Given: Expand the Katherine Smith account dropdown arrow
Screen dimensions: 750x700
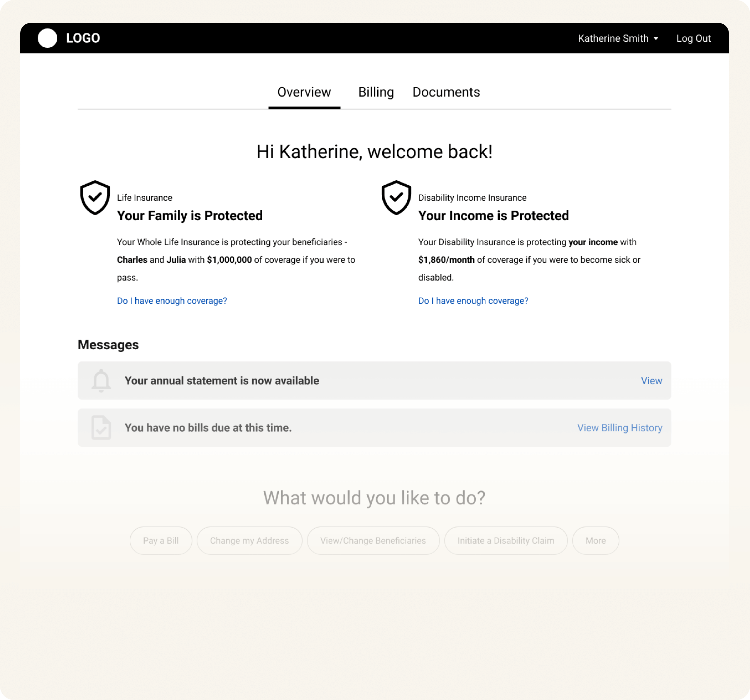Looking at the screenshot, I should tap(656, 38).
